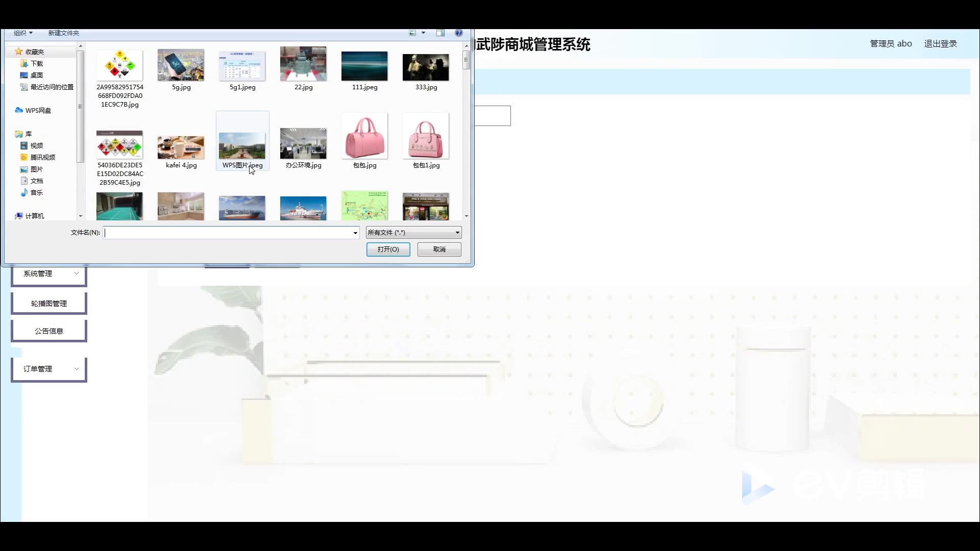Open the 桌面 desktop location
The width and height of the screenshot is (980, 551).
(x=37, y=75)
